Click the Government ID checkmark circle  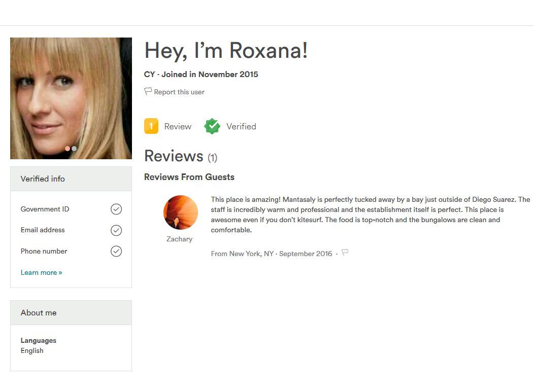tap(116, 209)
